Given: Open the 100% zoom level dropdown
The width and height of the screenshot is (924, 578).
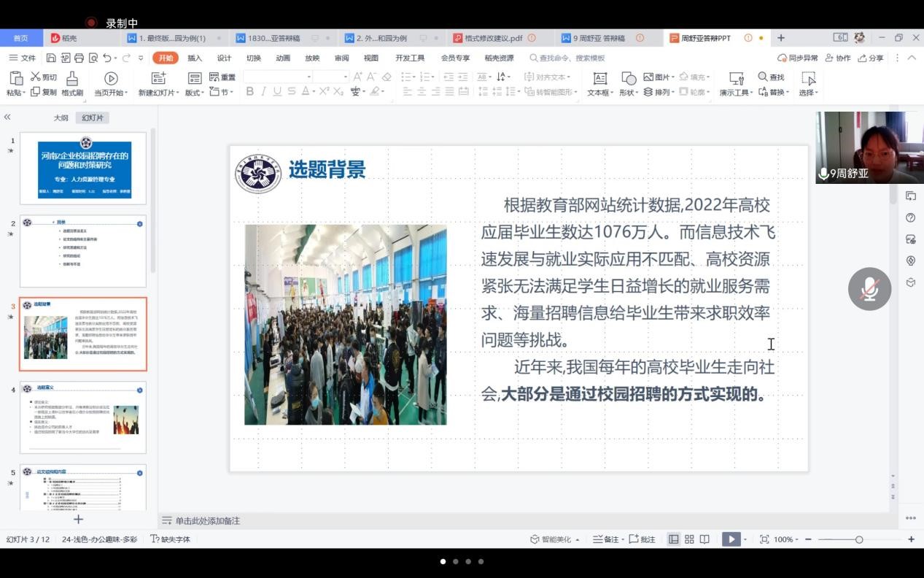Looking at the screenshot, I should coord(787,539).
